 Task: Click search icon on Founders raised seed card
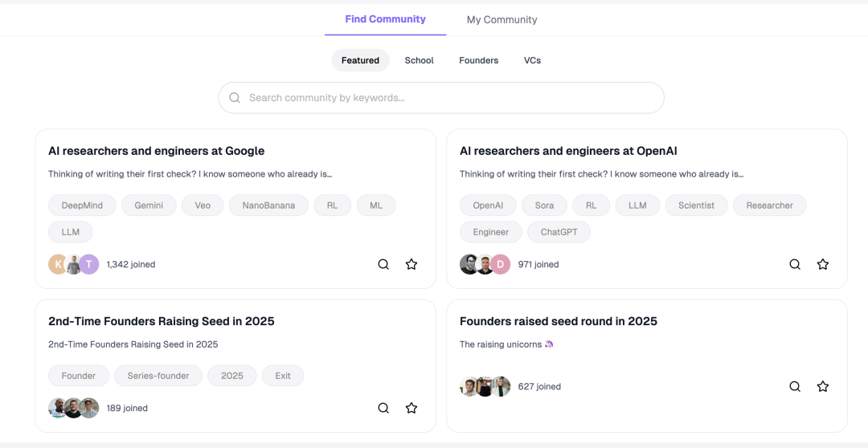tap(795, 386)
